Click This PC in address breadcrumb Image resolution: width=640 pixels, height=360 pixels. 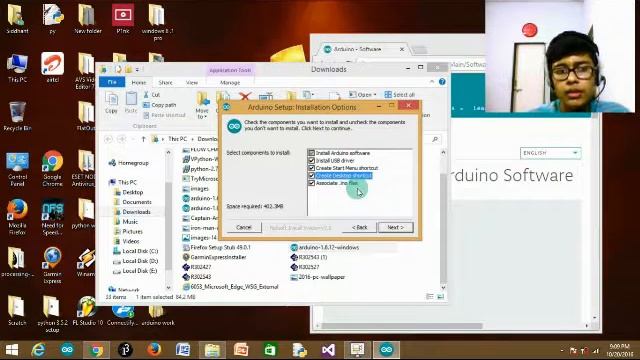178,139
